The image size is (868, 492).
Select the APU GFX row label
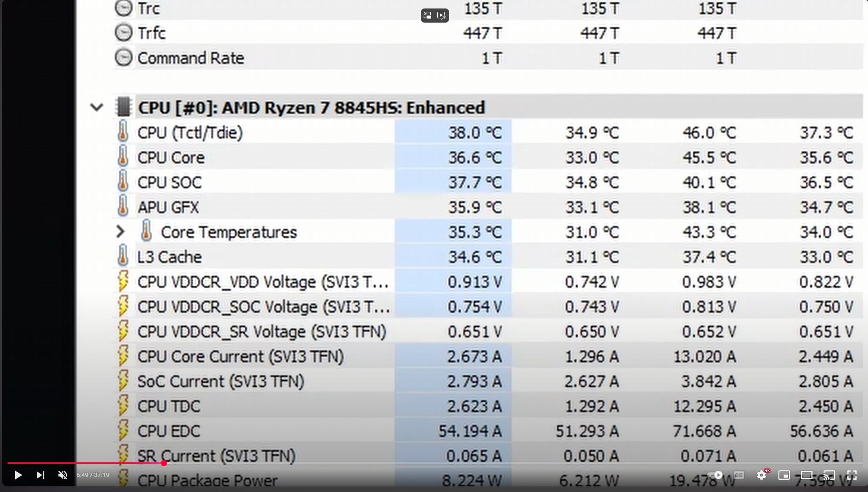point(168,207)
